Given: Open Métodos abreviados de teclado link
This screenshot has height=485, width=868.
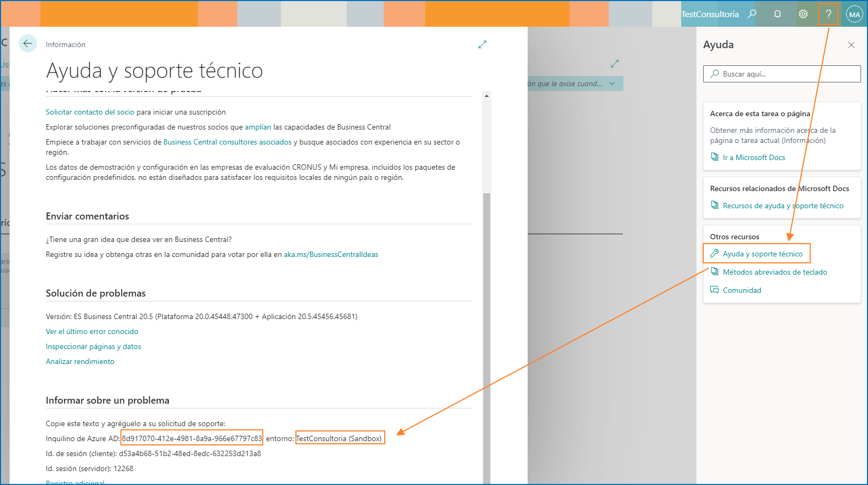Looking at the screenshot, I should point(775,272).
